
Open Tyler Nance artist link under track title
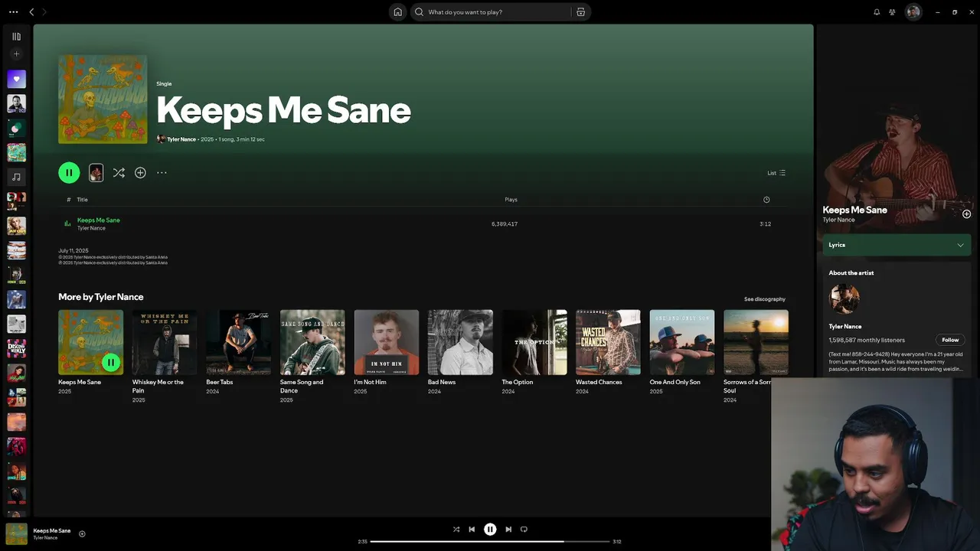[91, 228]
